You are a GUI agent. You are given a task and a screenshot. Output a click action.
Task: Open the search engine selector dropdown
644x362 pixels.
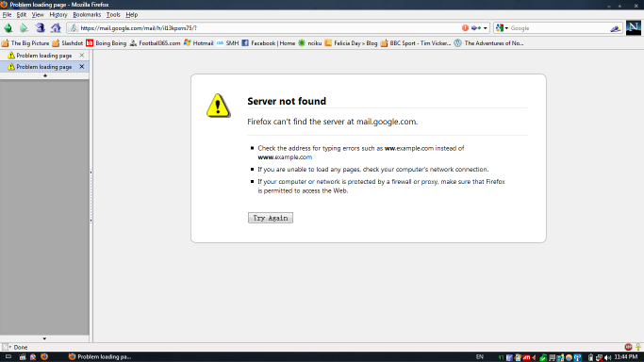point(502,28)
